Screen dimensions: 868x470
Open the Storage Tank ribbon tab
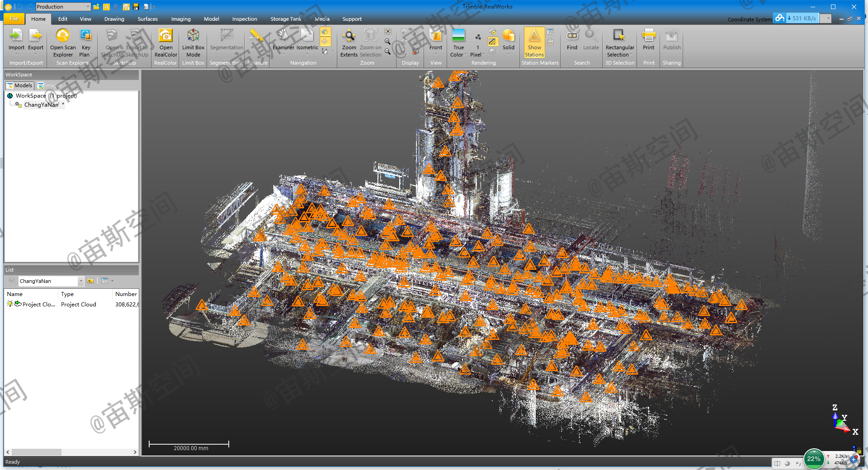(286, 19)
